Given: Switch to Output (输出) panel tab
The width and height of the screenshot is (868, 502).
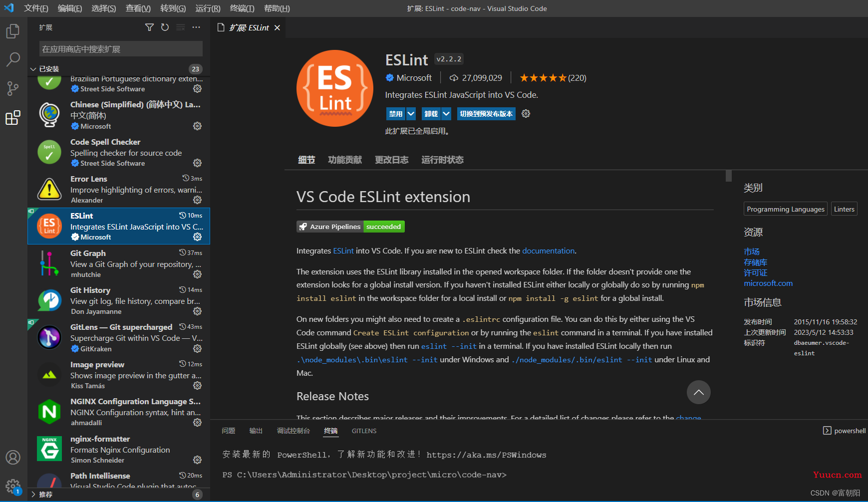Looking at the screenshot, I should click(256, 431).
